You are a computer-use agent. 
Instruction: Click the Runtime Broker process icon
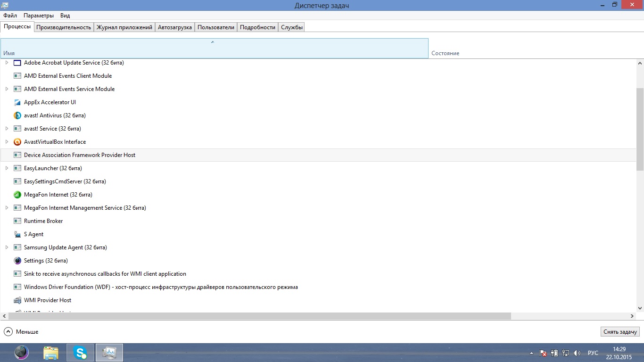coord(17,221)
